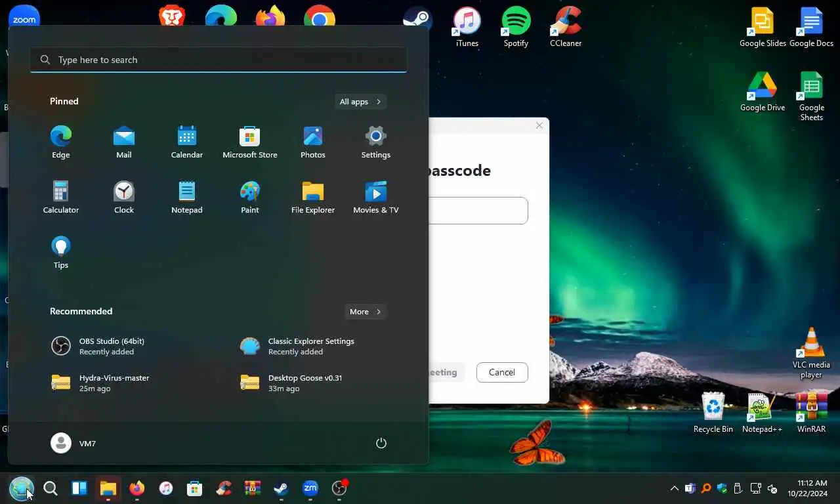The width and height of the screenshot is (840, 504).
Task: Switch to File Explorer on taskbar
Action: coord(108,488)
